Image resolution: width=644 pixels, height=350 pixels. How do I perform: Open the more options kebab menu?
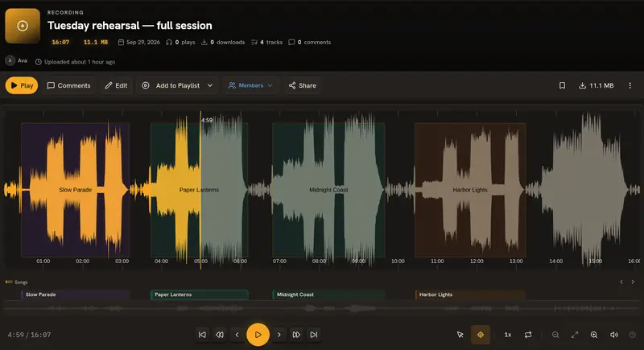[x=630, y=85]
